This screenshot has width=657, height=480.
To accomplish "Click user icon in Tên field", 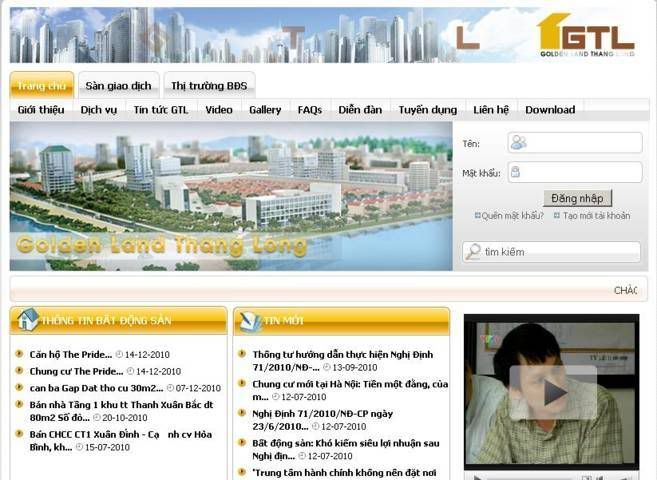I will (x=519, y=142).
